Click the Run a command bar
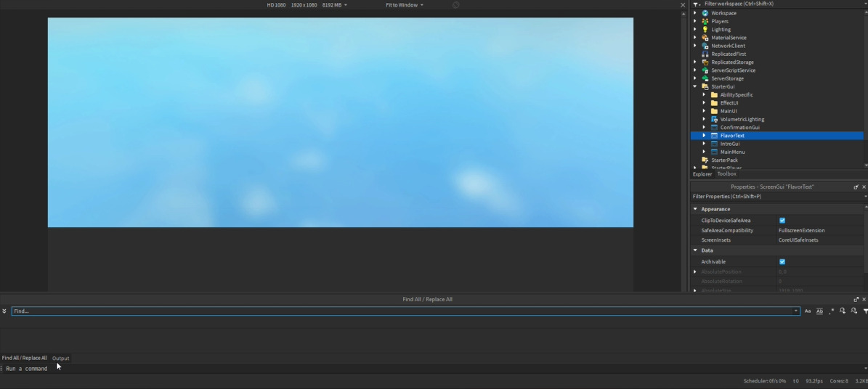The image size is (868, 389). pos(431,369)
